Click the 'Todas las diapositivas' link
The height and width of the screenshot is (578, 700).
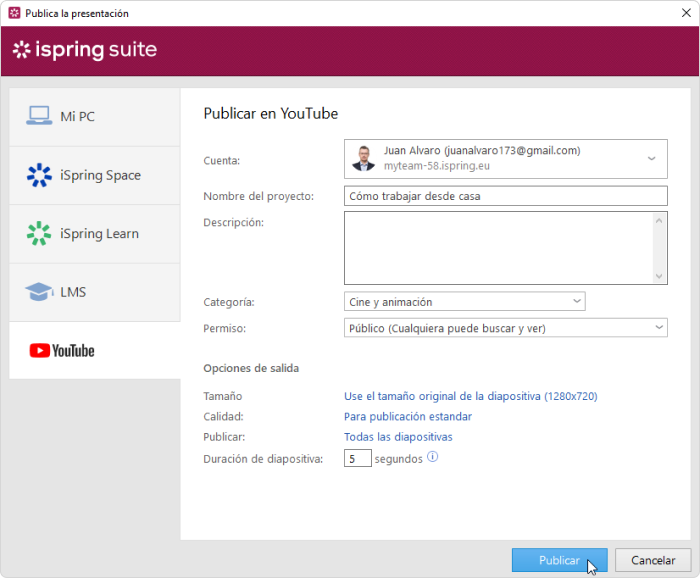coord(398,437)
